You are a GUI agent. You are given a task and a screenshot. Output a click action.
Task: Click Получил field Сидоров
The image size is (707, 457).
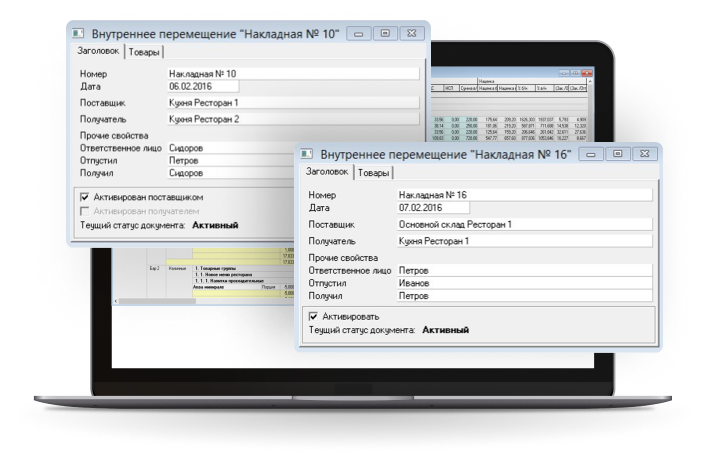231,173
